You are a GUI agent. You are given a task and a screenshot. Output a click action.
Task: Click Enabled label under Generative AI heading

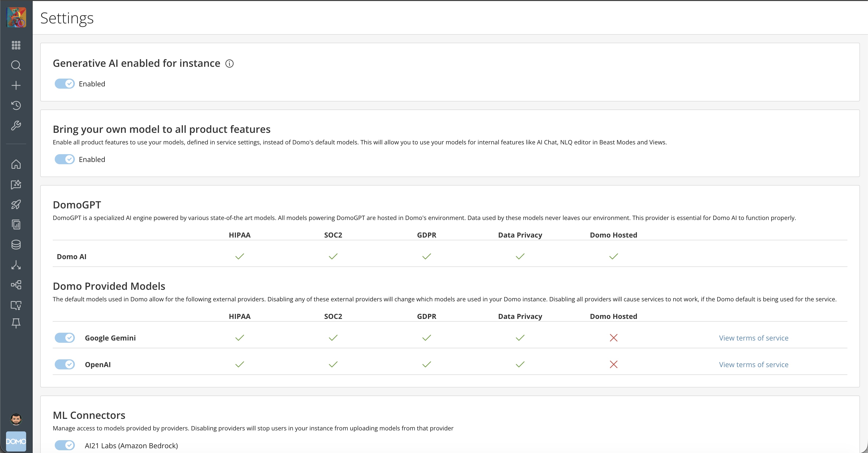tap(92, 84)
